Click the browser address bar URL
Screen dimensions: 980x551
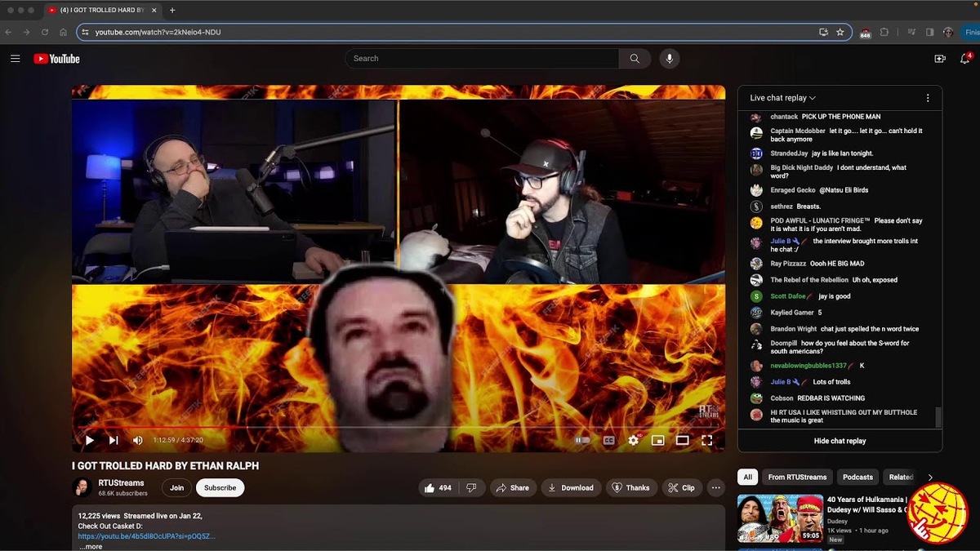coord(158,32)
